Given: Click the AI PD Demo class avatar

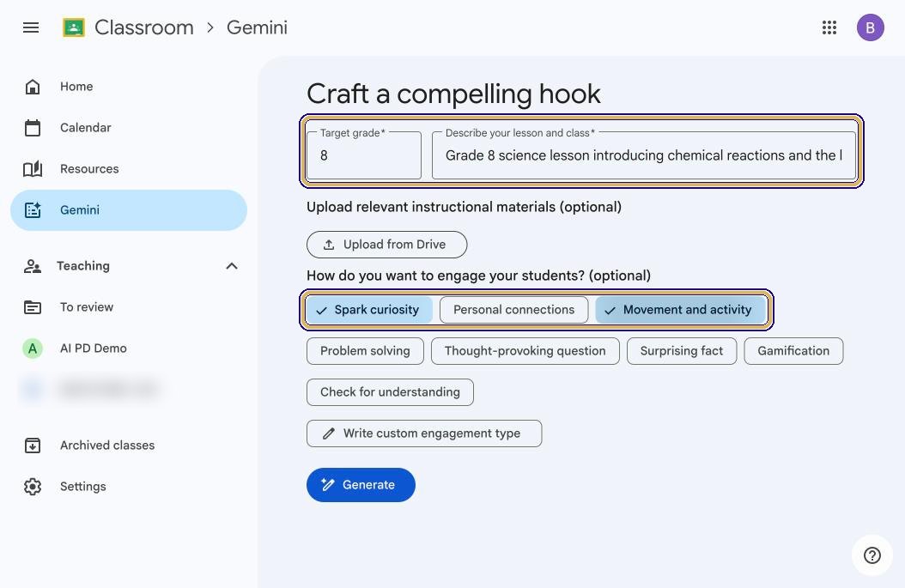Looking at the screenshot, I should [33, 349].
